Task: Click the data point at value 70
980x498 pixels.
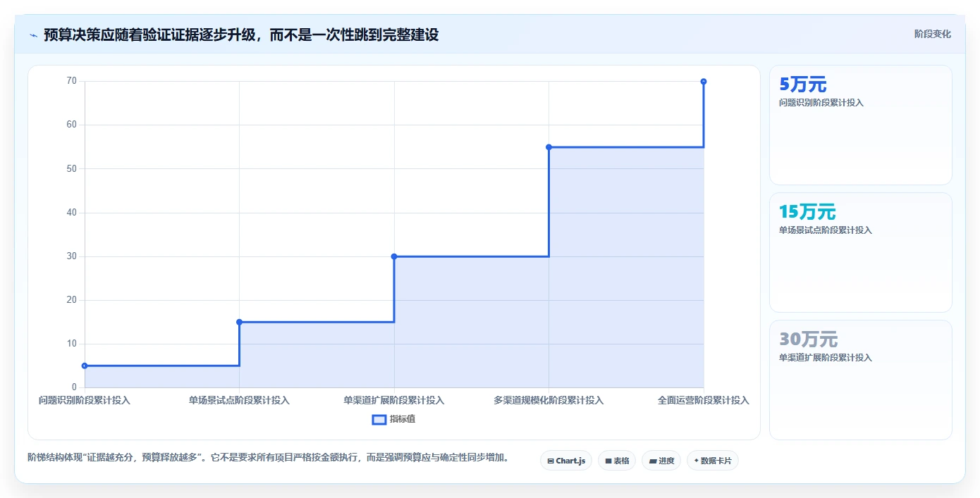Action: pyautogui.click(x=704, y=82)
